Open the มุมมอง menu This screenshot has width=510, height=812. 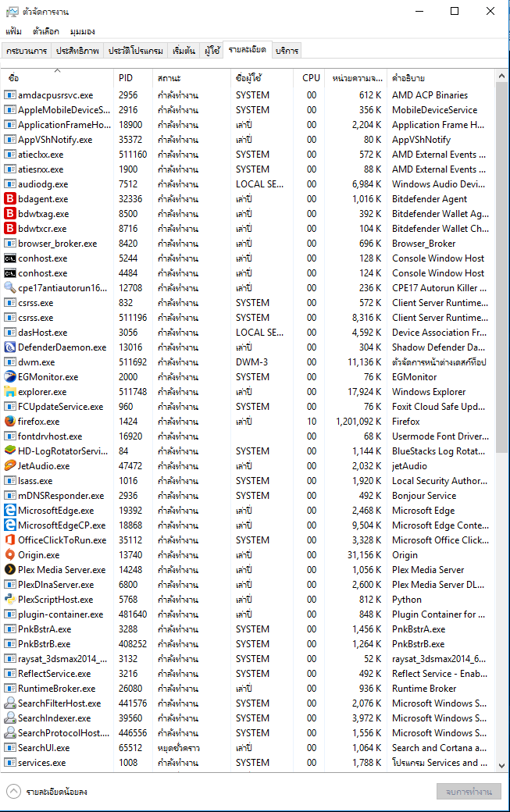pos(82,31)
